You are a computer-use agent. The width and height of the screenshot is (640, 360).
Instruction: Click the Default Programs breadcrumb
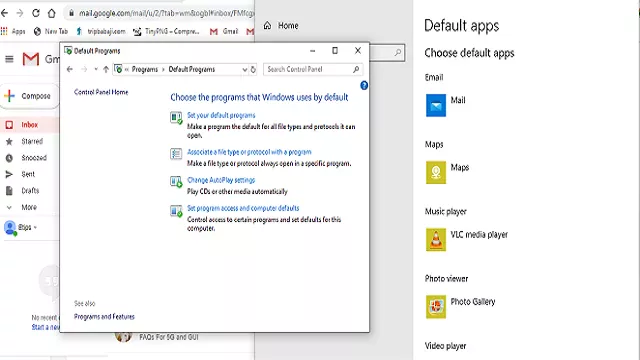click(191, 69)
